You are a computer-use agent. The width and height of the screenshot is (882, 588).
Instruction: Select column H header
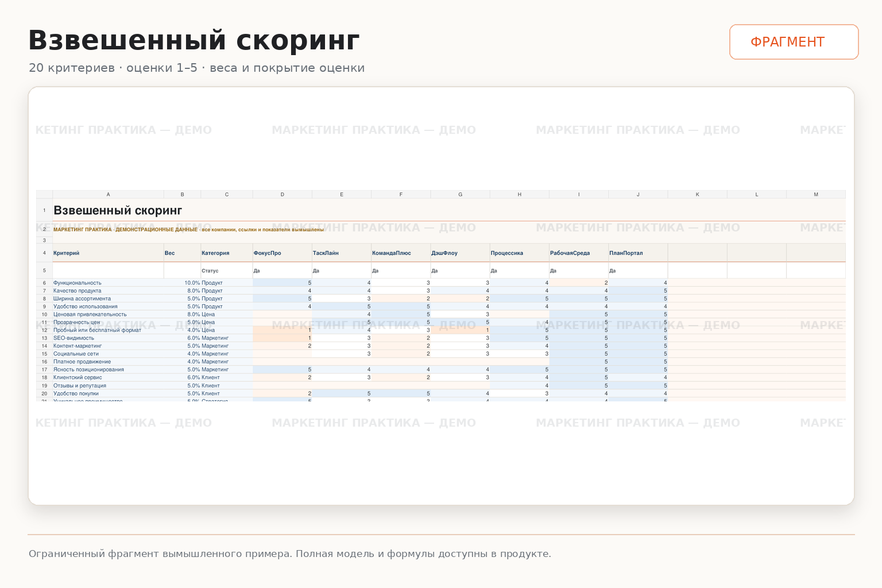pyautogui.click(x=520, y=195)
